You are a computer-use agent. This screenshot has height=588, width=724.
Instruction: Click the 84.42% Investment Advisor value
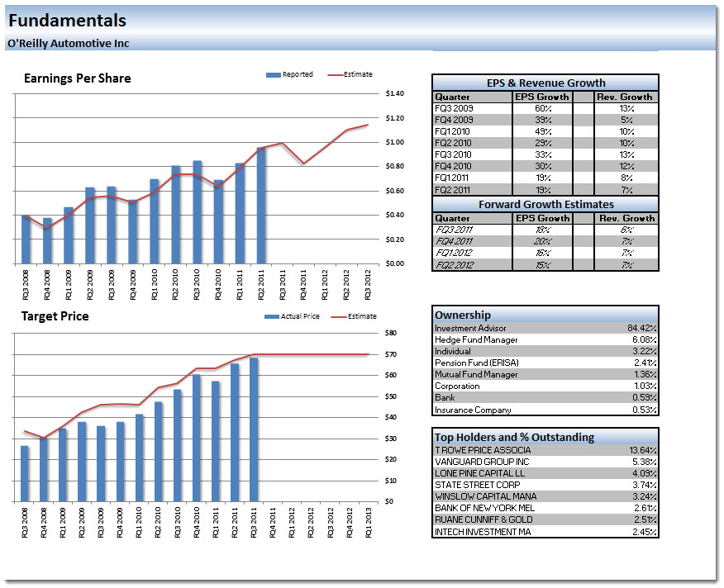pos(642,328)
